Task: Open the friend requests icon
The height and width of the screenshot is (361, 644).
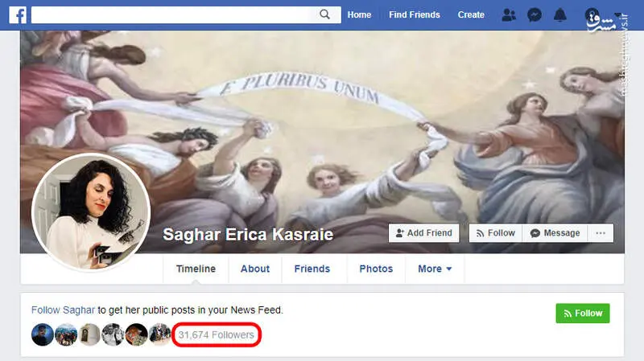Action: 509,15
